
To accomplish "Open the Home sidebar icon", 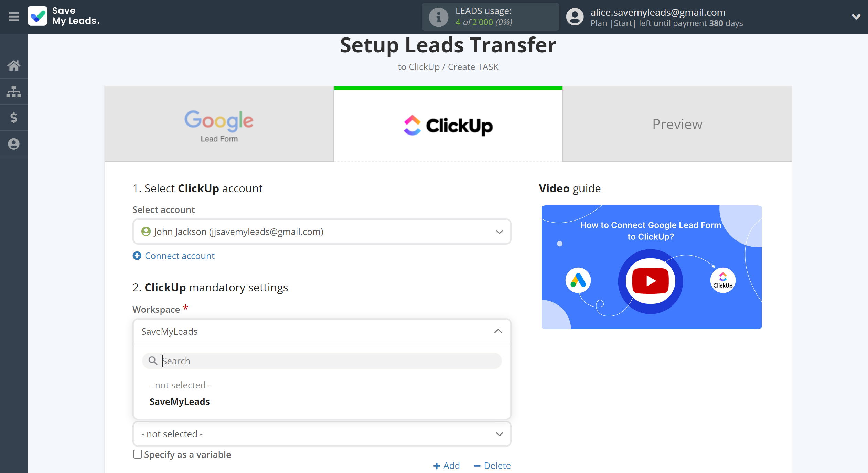I will click(14, 65).
